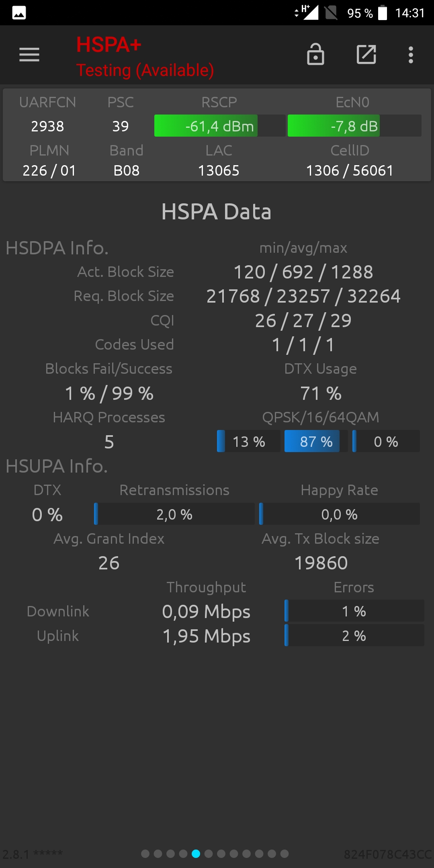
Task: Tap the export/share square arrow icon
Action: [366, 55]
